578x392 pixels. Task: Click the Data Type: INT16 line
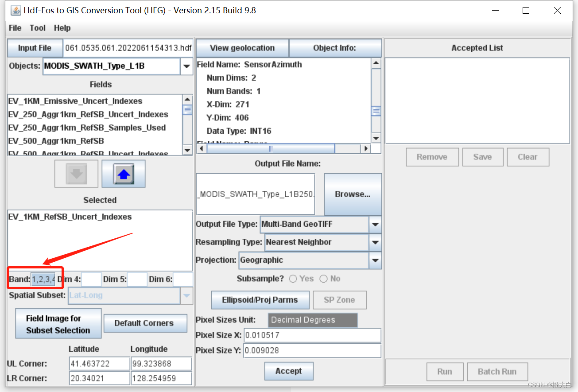(x=239, y=131)
